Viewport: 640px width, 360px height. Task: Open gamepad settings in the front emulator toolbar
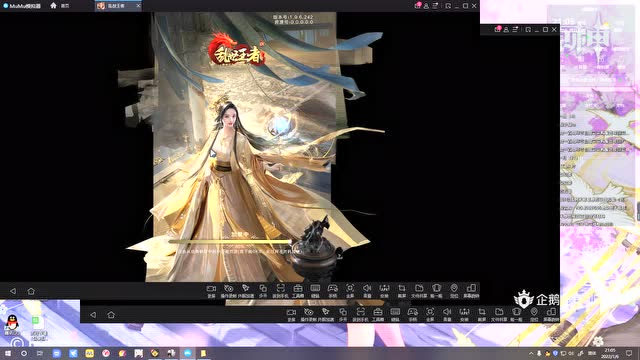(x=333, y=291)
